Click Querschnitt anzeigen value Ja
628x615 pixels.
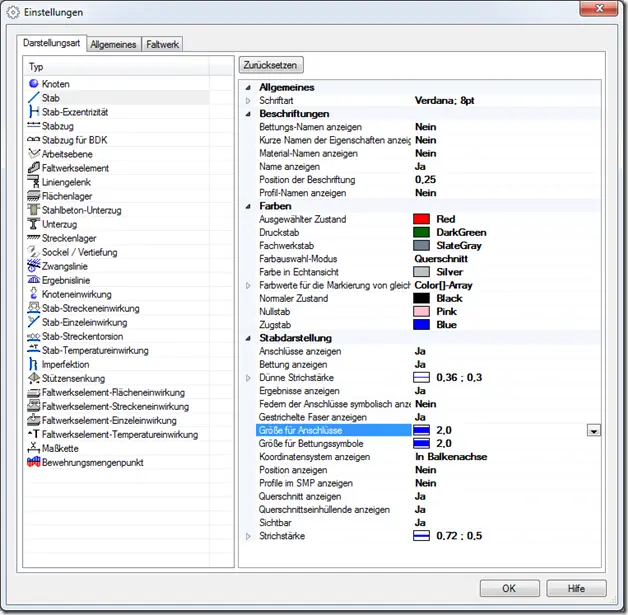tap(420, 496)
